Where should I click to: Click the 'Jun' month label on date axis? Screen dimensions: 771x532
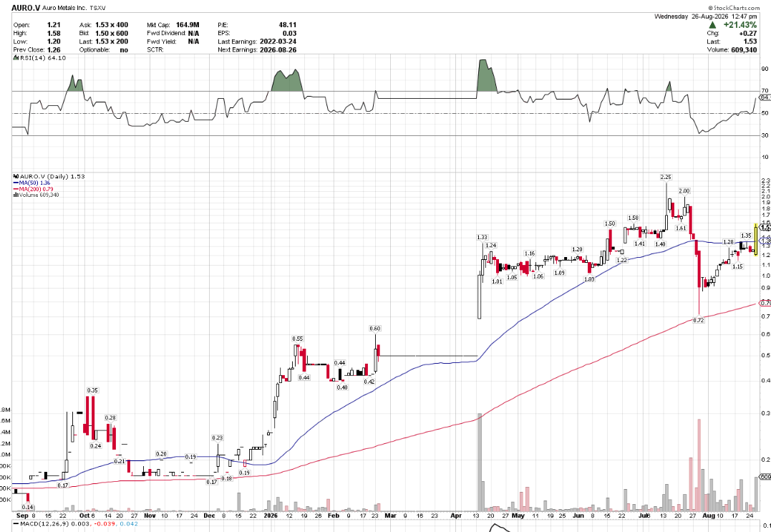click(578, 516)
